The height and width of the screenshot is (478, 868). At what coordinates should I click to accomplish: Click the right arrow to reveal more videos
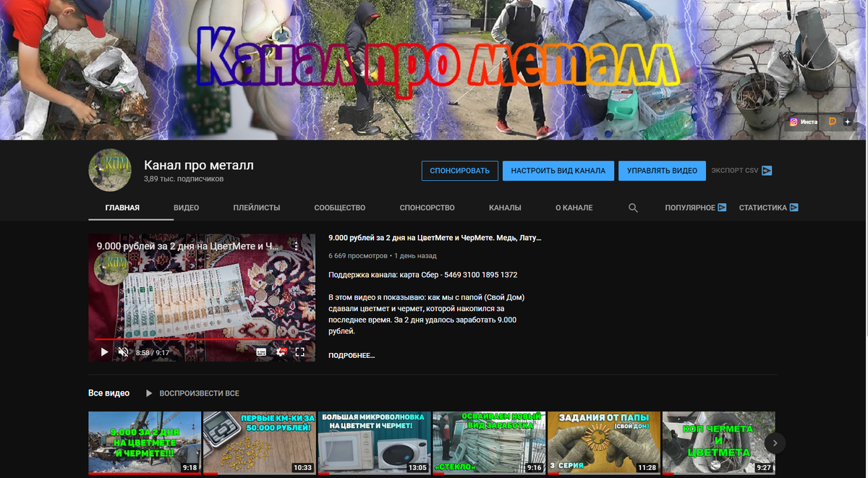pyautogui.click(x=775, y=443)
